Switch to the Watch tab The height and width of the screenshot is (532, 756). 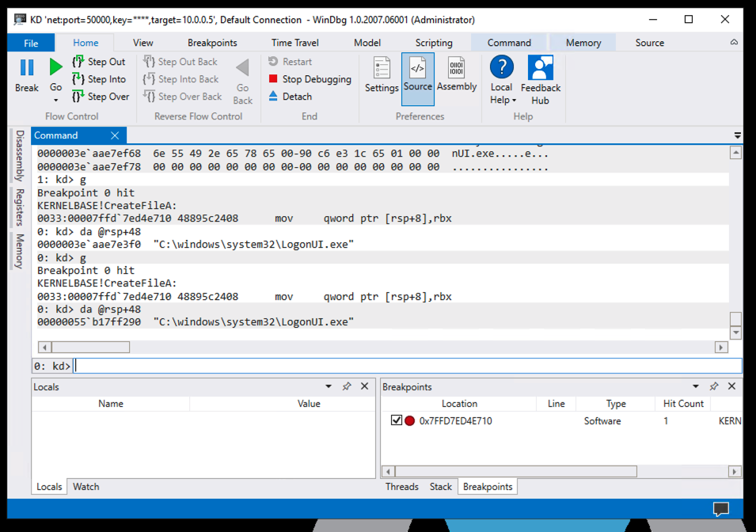click(85, 487)
